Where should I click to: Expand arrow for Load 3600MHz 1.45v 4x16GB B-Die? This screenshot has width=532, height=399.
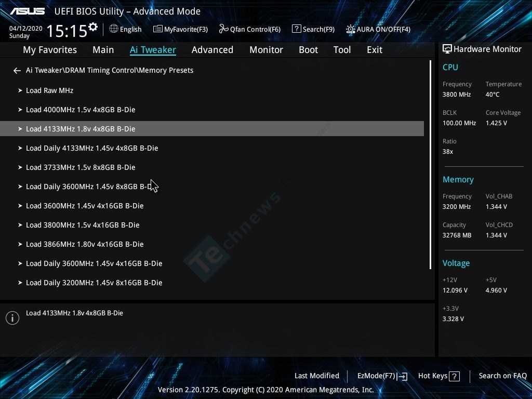pyautogui.click(x=20, y=206)
